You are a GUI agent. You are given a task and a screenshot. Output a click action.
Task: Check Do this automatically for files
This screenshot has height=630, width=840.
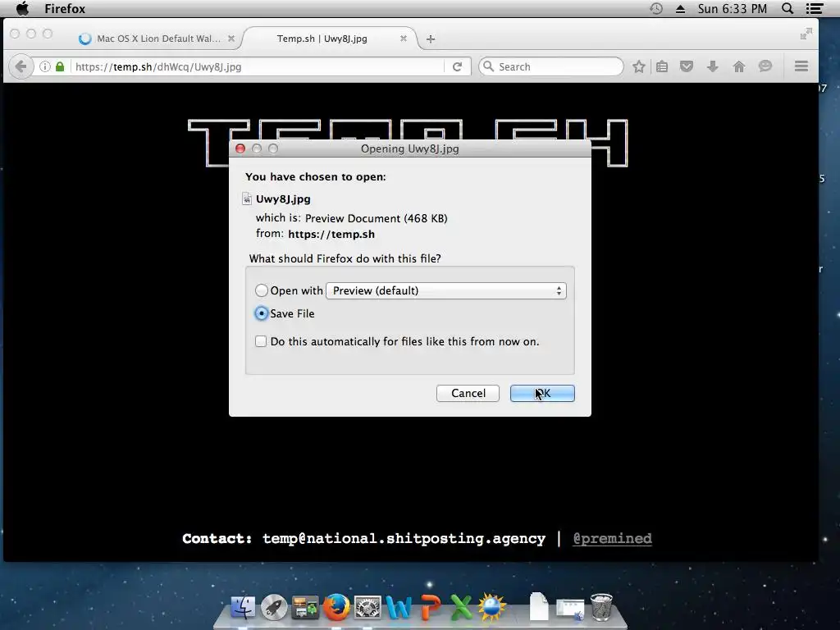261,341
